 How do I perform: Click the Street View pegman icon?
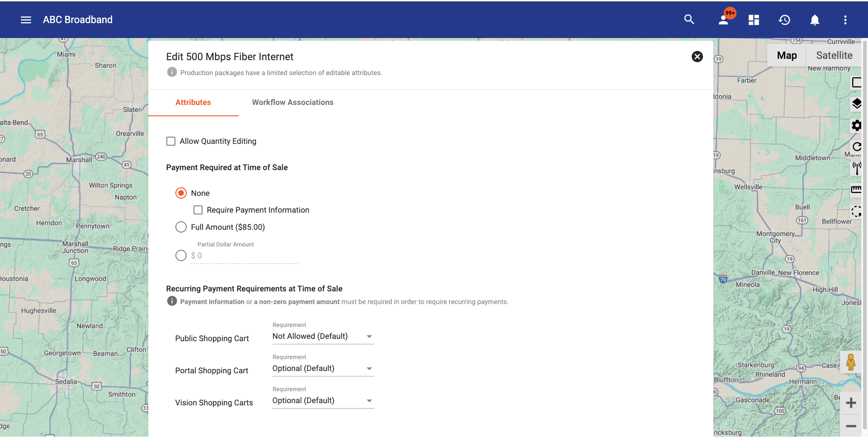[851, 362]
